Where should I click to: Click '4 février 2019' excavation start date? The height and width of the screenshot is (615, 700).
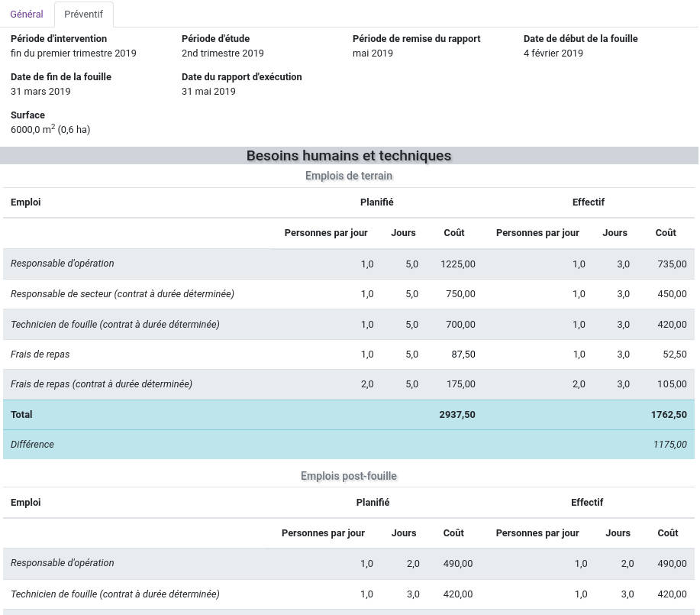click(553, 53)
